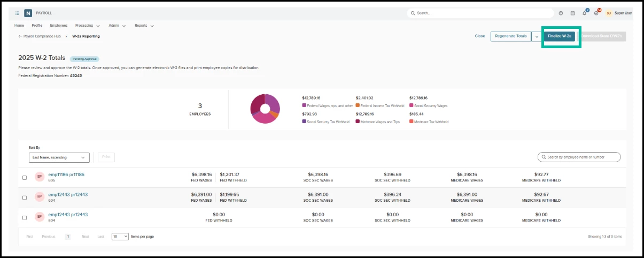Image resolution: width=644 pixels, height=258 pixels.
Task: Click the back arrow to Payroll Compliance Hub
Action: [x=20, y=36]
